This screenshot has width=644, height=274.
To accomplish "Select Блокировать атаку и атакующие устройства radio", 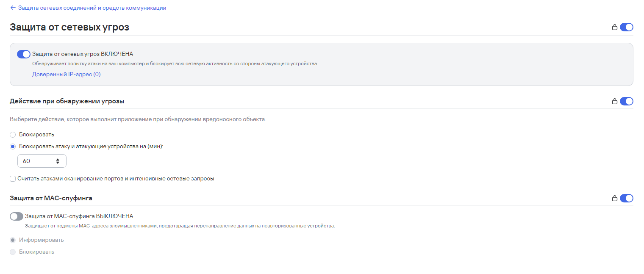I will [13, 147].
